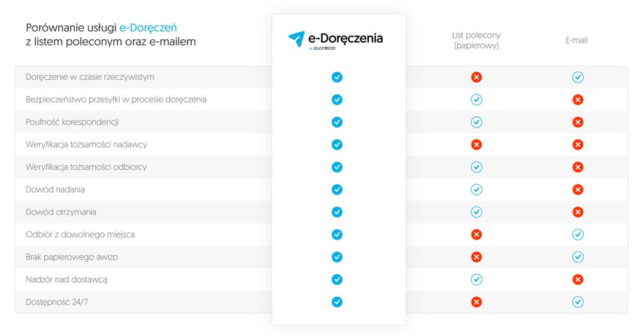Image resolution: width=644 pixels, height=336 pixels.
Task: Click the red X for Doręczenie w czasie rzeczywistym under List polecony
Action: (477, 77)
